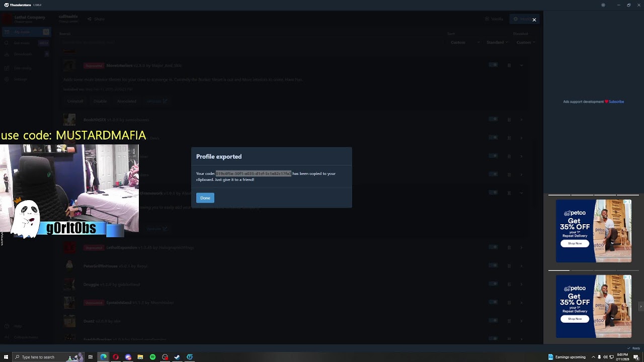644x362 pixels.
Task: Click the BonkHitSFX mod thumbnail
Action: tap(69, 120)
